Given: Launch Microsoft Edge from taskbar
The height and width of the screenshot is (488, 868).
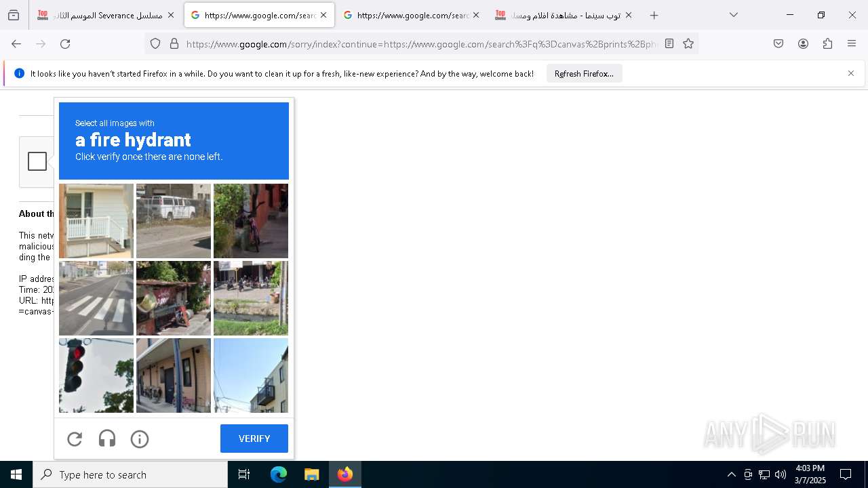Looking at the screenshot, I should pos(279,474).
